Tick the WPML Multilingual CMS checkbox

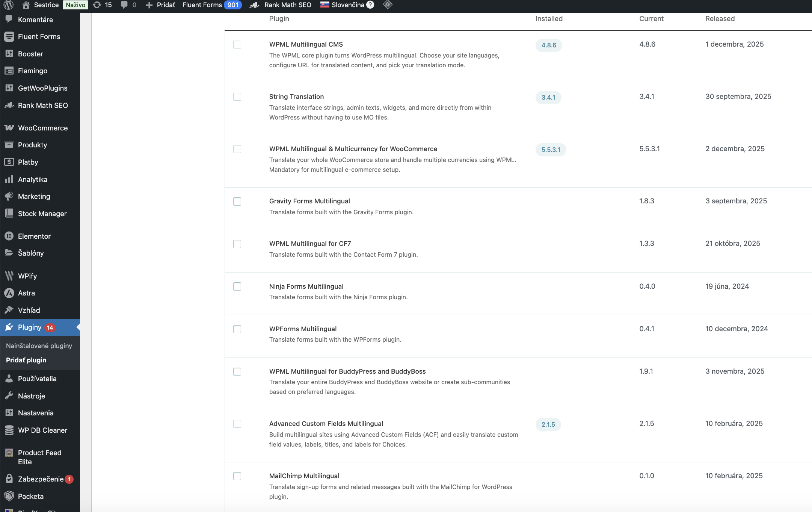237,45
